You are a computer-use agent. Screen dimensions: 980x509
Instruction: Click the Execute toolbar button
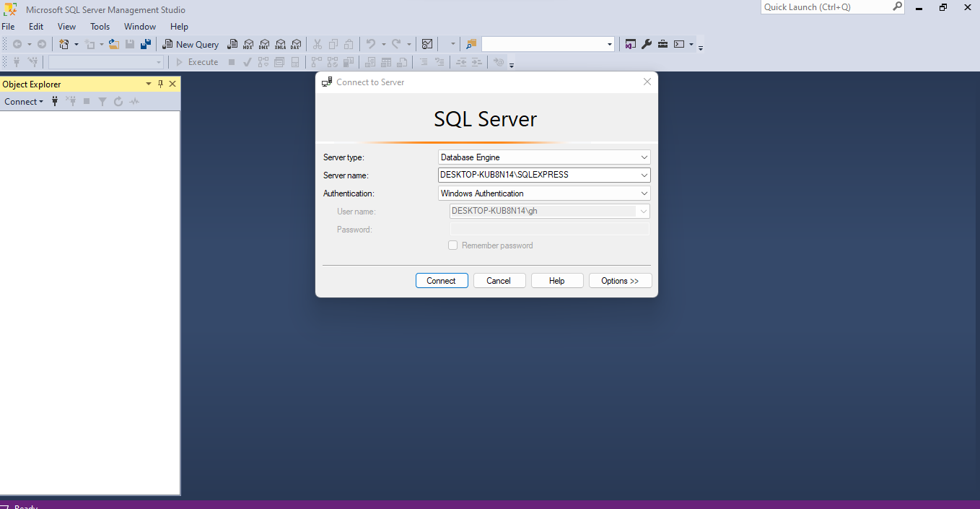click(x=197, y=62)
